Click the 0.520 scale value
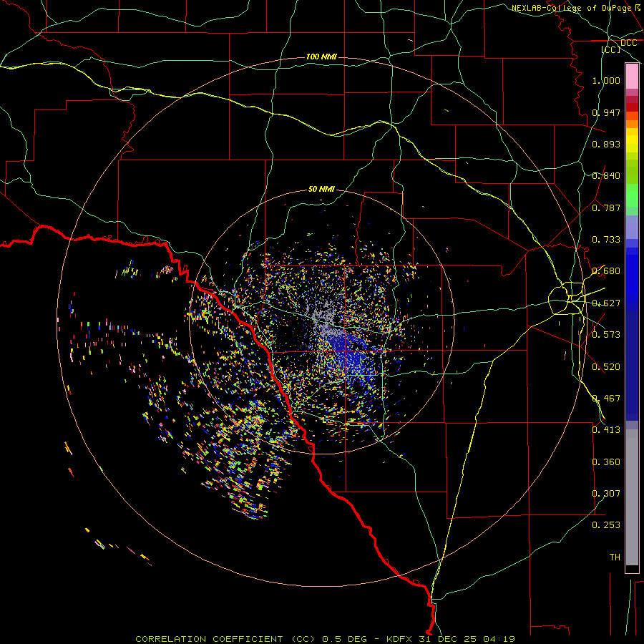This screenshot has width=644, height=644. tap(606, 367)
